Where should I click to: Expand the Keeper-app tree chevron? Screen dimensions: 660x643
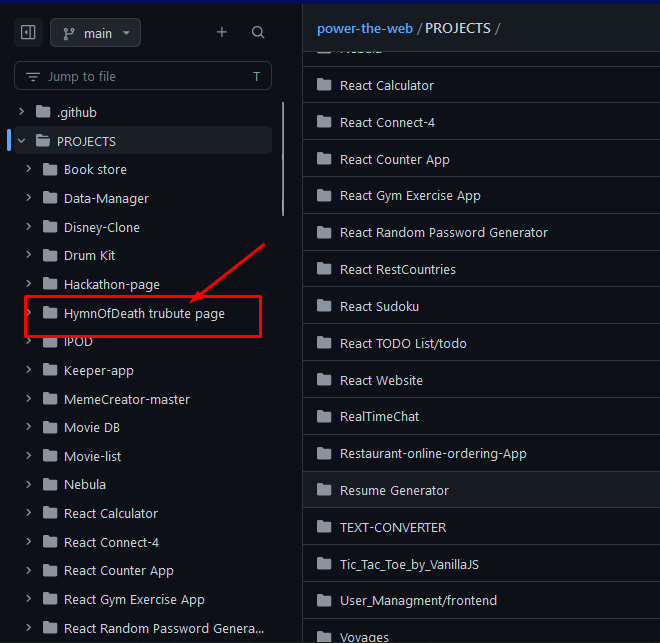pos(29,370)
